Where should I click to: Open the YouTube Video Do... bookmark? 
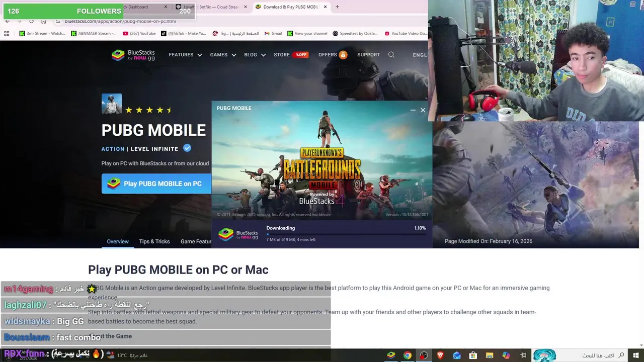pos(406,34)
